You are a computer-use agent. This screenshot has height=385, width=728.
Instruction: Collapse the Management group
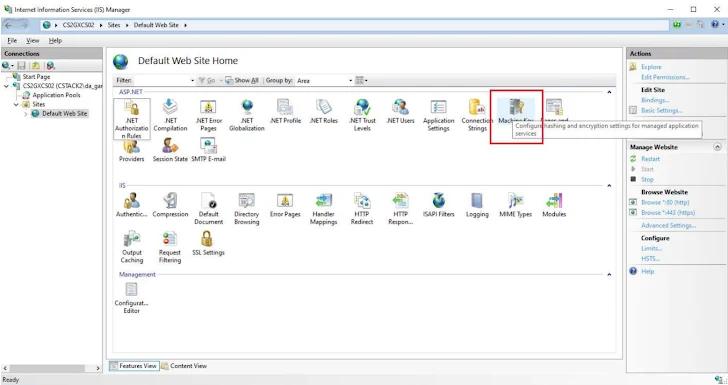[609, 274]
